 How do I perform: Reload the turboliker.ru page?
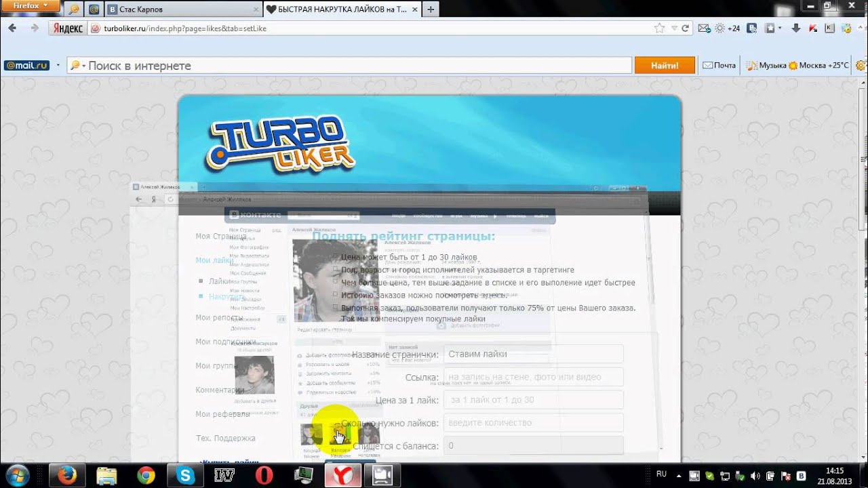click(685, 28)
